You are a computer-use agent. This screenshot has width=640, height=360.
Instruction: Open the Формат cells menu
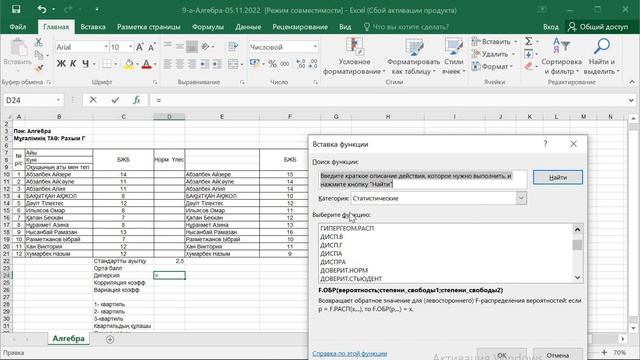pos(492,66)
